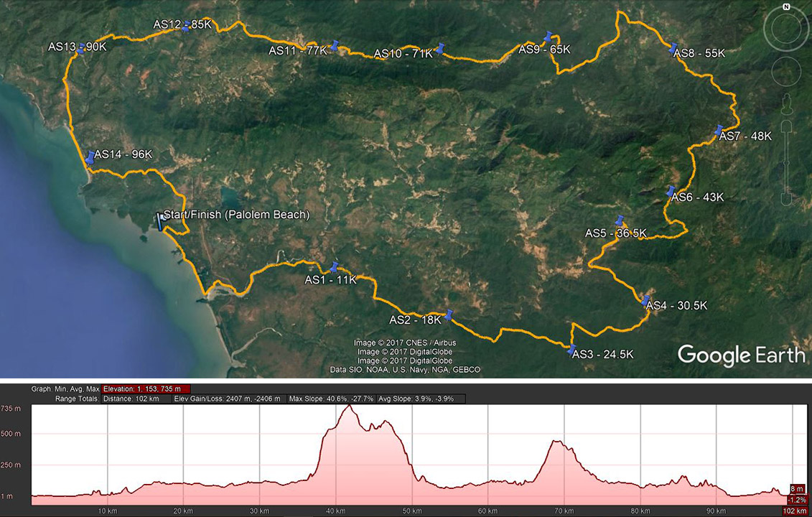Click the Move joystick circle
The width and height of the screenshot is (812, 517).
(785, 70)
